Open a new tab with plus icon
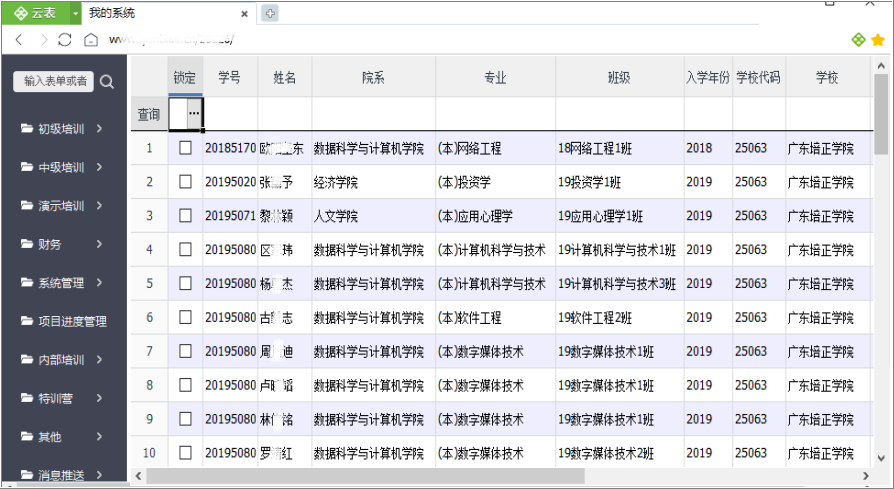Viewport: 894px width, 489px height. point(270,13)
